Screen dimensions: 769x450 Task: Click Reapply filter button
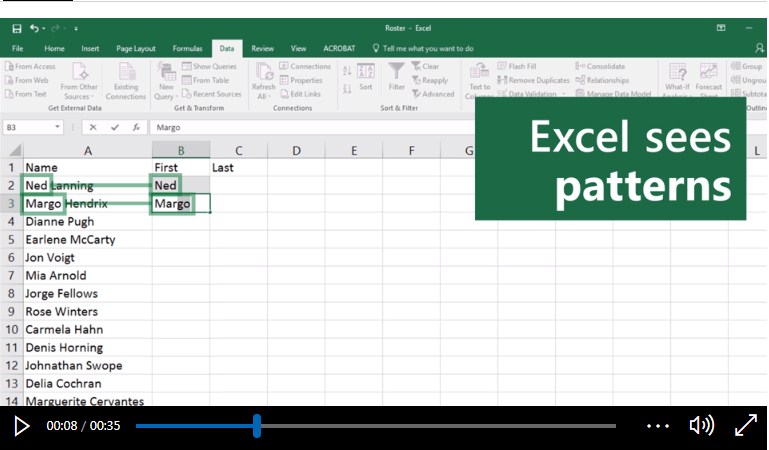(x=430, y=80)
